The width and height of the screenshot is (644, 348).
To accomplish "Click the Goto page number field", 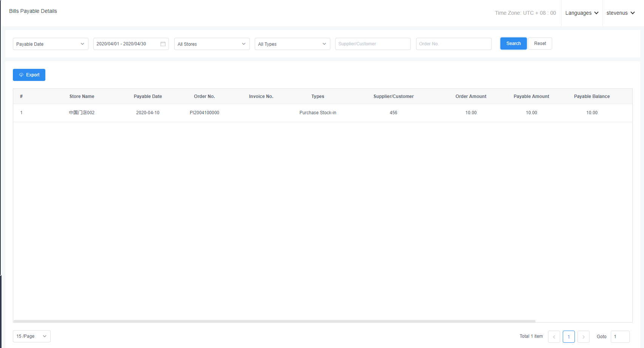I will [620, 337].
